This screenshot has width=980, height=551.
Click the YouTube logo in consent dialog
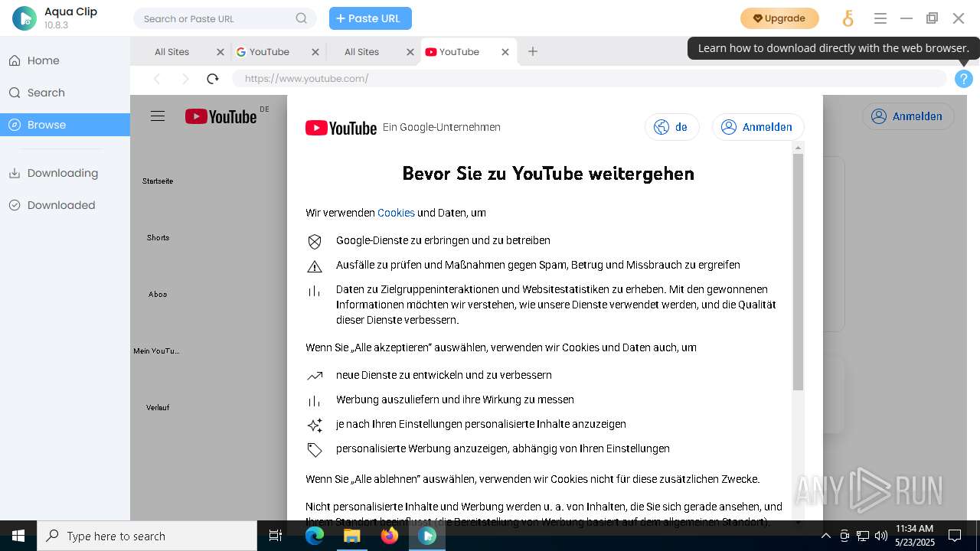[341, 128]
